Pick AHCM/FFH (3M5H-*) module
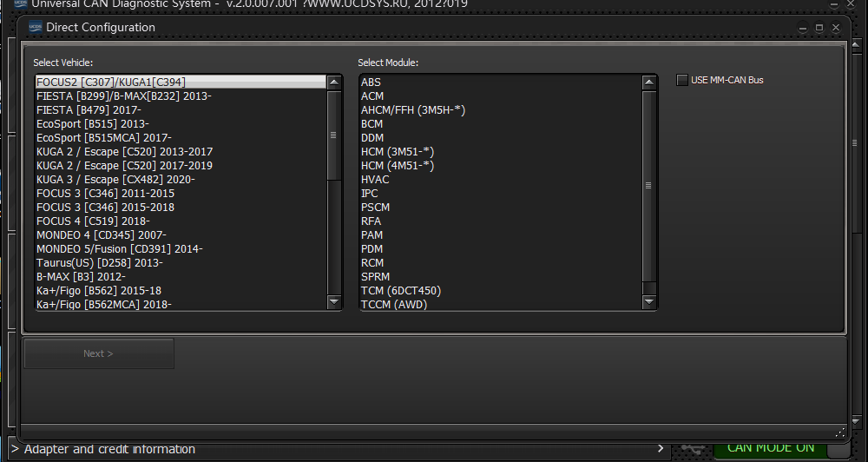 click(501, 109)
